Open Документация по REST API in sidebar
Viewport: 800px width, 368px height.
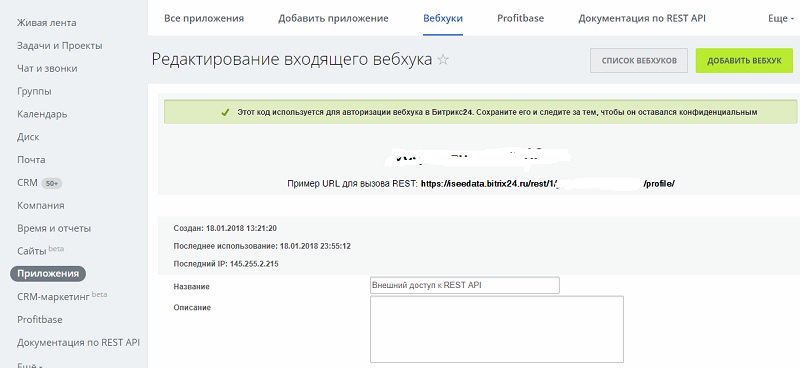coord(78,342)
